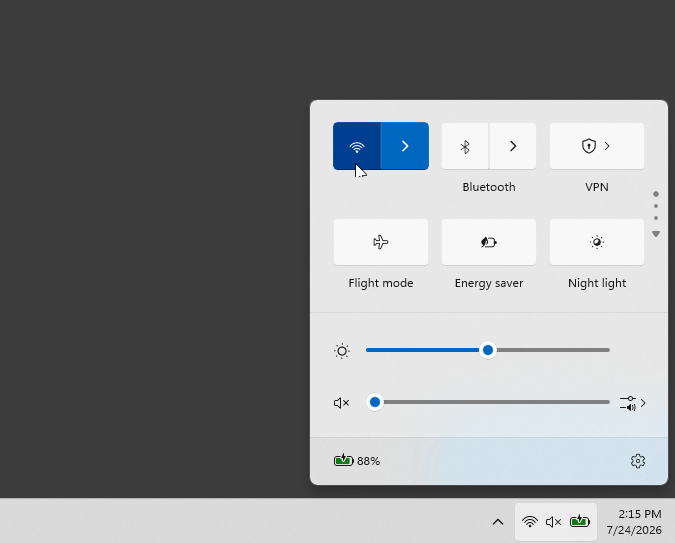
Task: Click the Bluetooth label text
Action: pos(489,187)
